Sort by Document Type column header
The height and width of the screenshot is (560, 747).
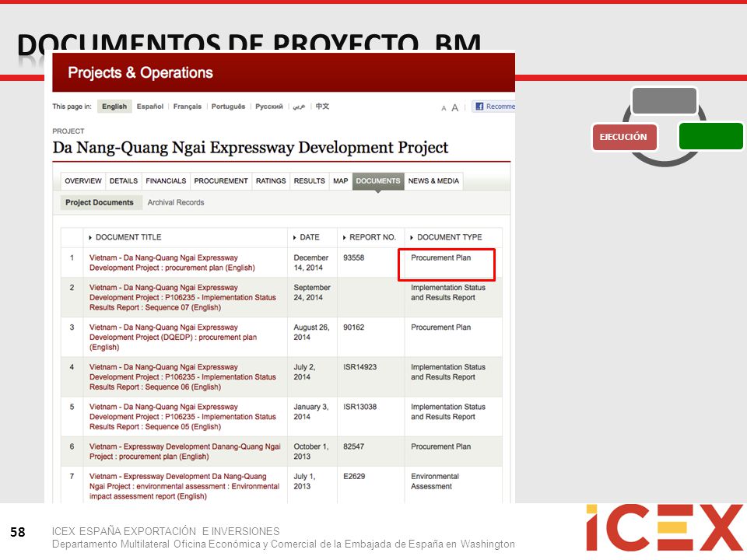(x=446, y=237)
